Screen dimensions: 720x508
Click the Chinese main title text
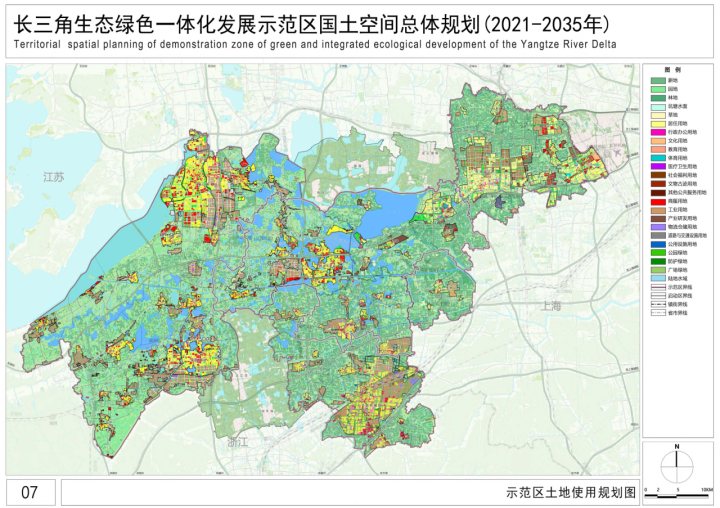pyautogui.click(x=312, y=25)
